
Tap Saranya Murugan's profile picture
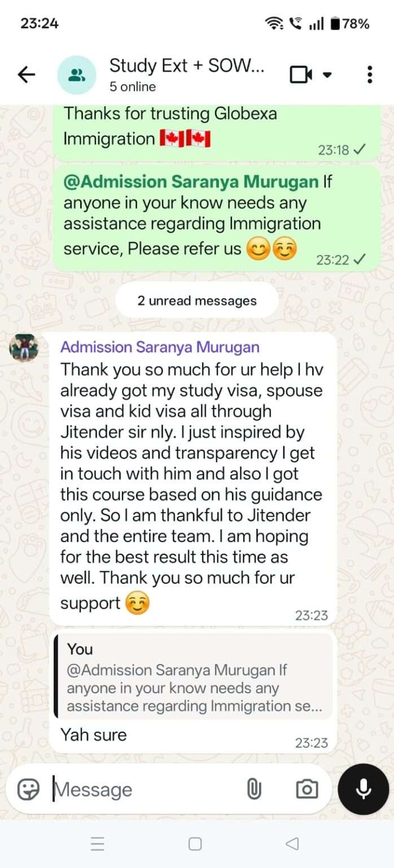[x=24, y=348]
